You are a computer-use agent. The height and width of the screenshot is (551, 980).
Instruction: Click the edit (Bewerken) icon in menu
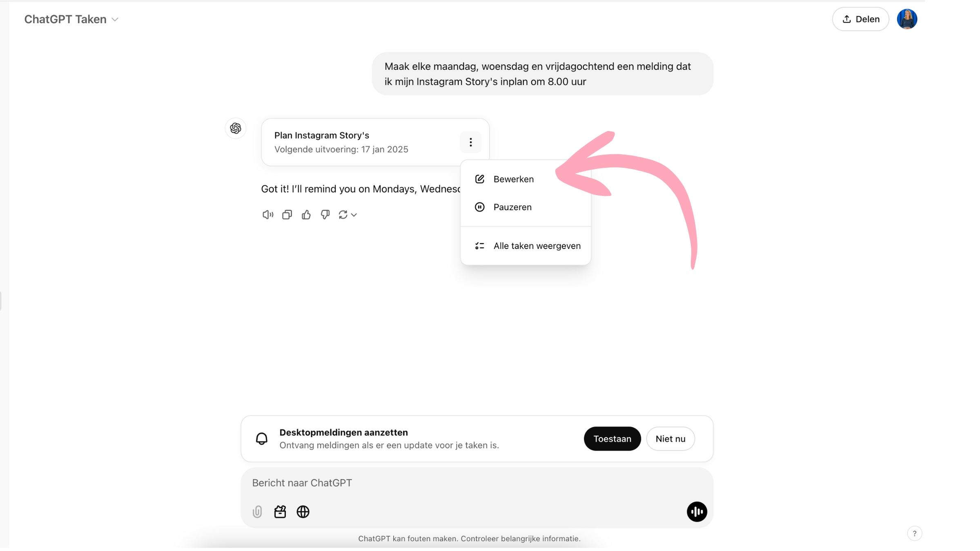click(480, 178)
